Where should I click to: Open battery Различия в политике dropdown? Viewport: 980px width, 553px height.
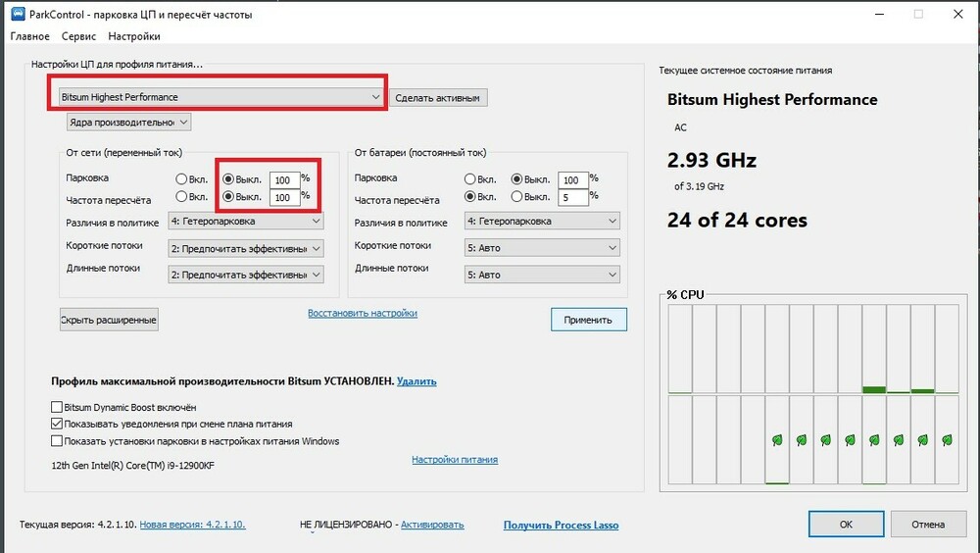point(542,221)
